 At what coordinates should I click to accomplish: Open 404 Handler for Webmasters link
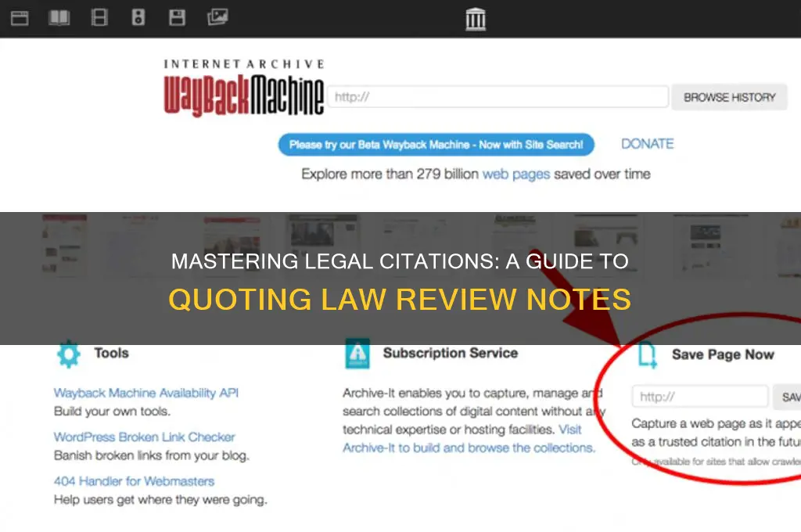[135, 481]
